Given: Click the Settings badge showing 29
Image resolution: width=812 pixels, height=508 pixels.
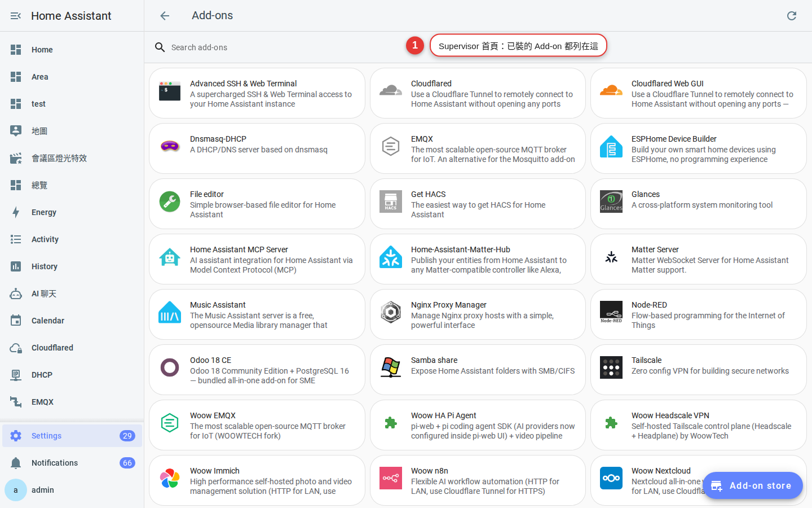Looking at the screenshot, I should pyautogui.click(x=127, y=436).
